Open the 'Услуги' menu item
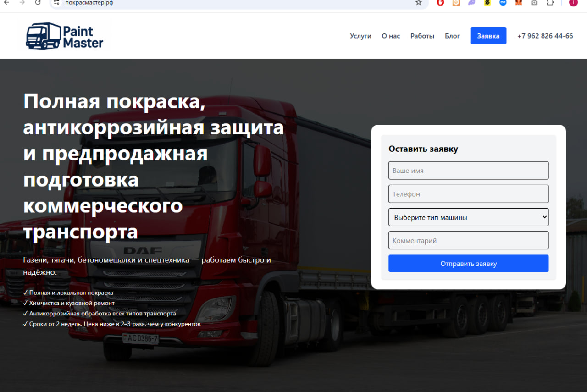Viewport: 587px width, 392px height. [x=360, y=36]
